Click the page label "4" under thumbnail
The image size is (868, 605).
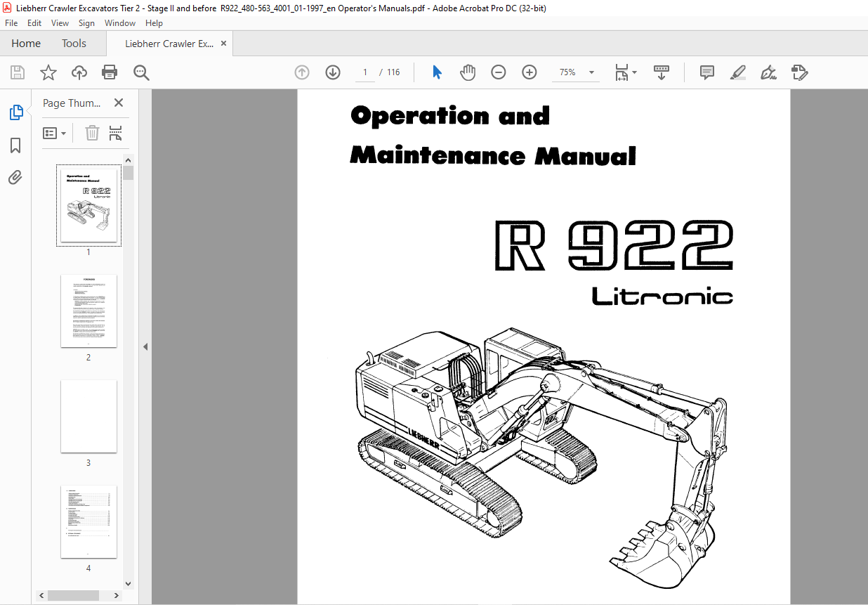(88, 568)
